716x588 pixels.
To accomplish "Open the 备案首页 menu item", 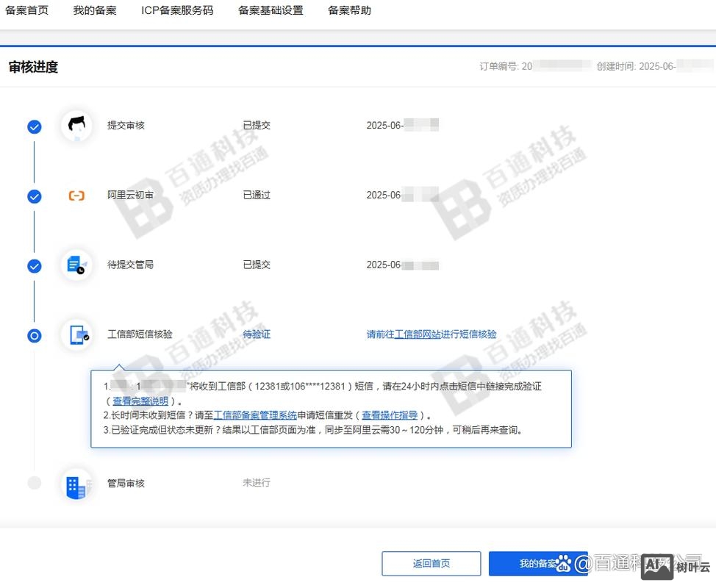I will coord(26,10).
